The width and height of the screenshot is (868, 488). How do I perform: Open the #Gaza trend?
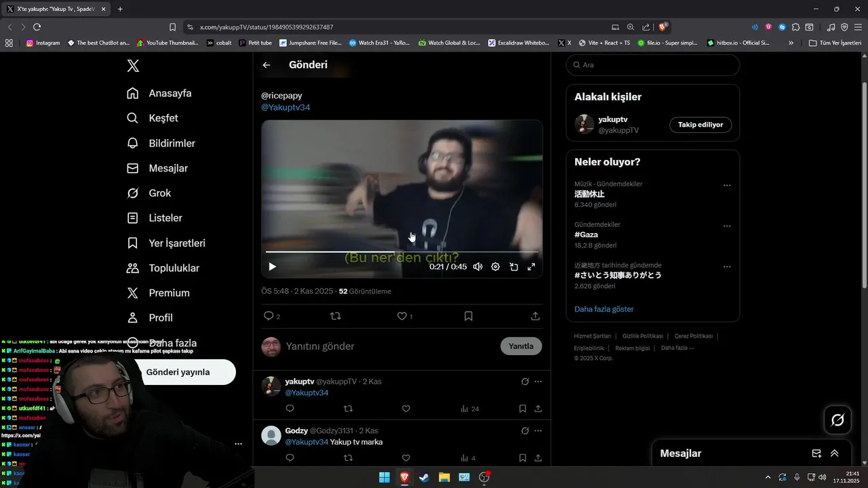pos(586,235)
